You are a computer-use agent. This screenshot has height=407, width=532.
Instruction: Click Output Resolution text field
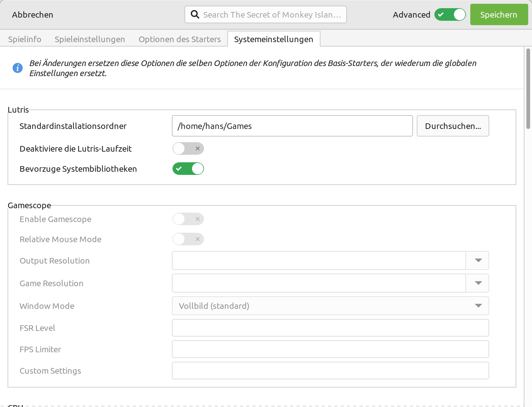coord(319,260)
